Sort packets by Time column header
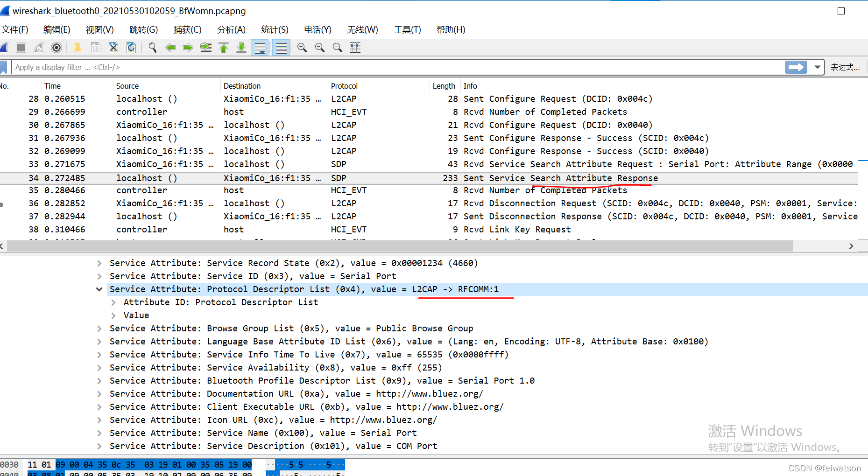868x476 pixels. [x=77, y=86]
